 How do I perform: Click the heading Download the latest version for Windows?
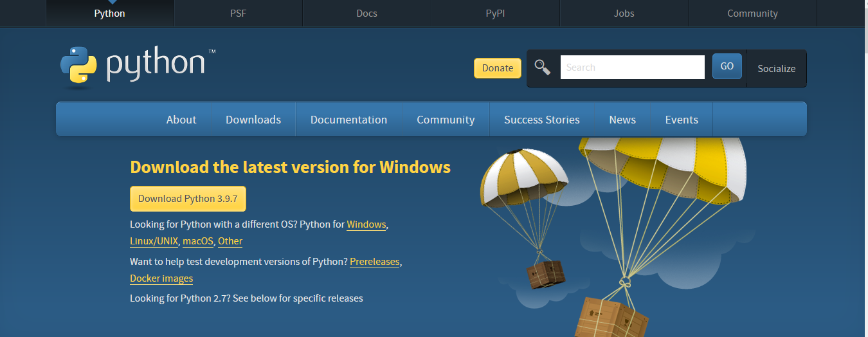290,167
